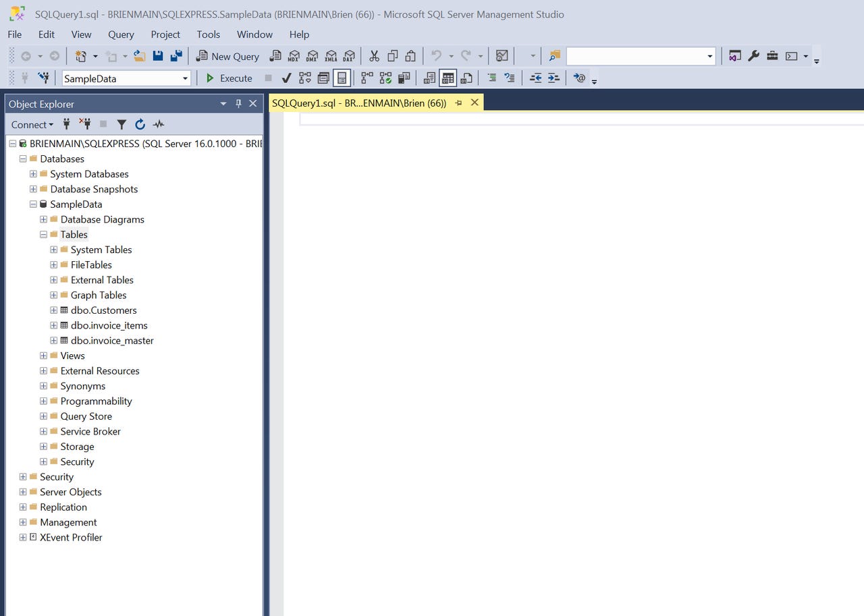Refresh the Object Explorer tree
Screen dimensions: 864x616
pos(140,124)
